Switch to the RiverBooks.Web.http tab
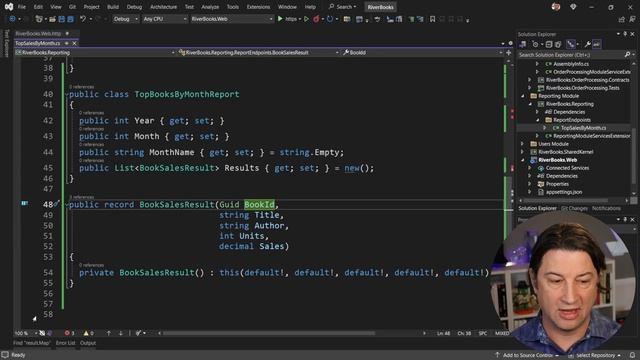 click(38, 33)
